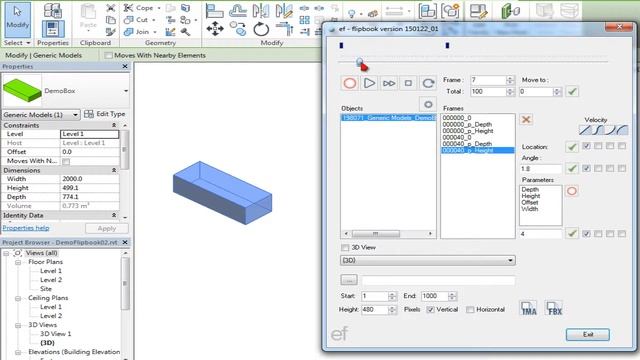640x360 pixels.
Task: Select the linear velocity curve icon
Action: click(x=585, y=130)
